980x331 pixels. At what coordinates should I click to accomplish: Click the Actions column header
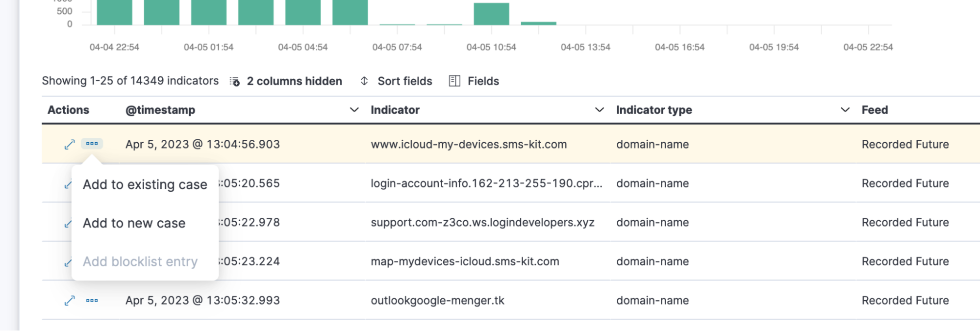pos(68,110)
